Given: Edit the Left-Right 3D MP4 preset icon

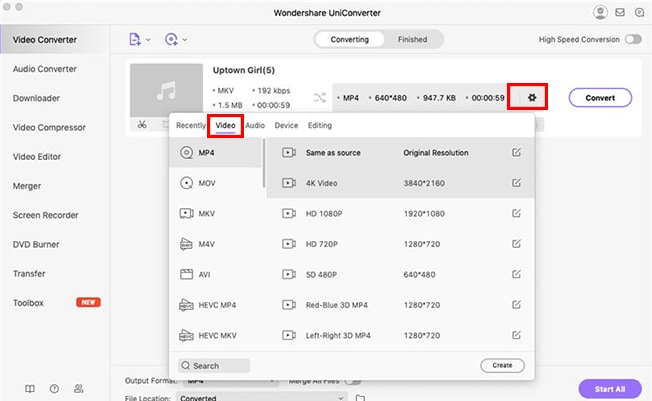Looking at the screenshot, I should (x=516, y=335).
